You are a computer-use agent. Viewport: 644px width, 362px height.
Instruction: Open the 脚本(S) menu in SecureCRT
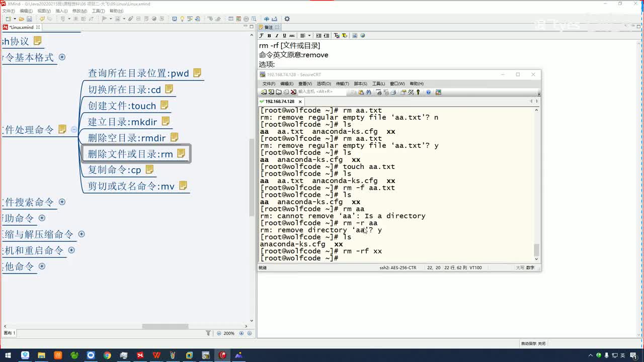pyautogui.click(x=361, y=83)
